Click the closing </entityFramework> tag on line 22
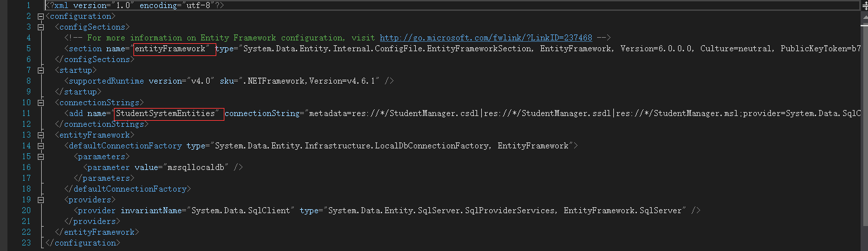Screen dimensions: 868x251 [x=97, y=232]
